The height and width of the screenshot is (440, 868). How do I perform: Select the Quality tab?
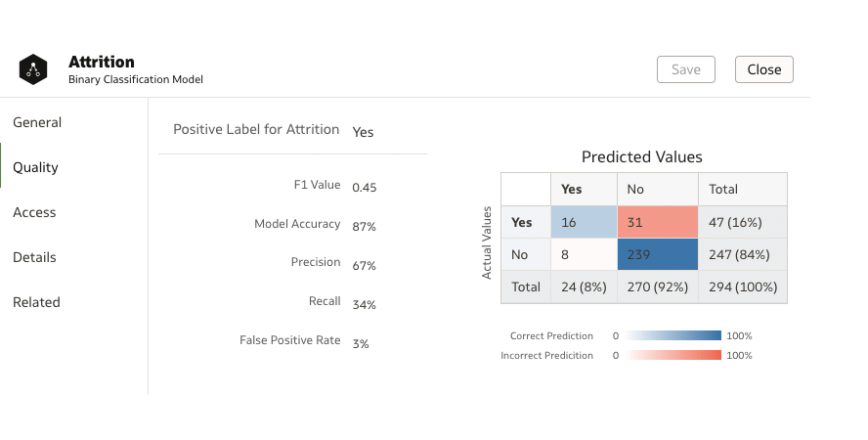36,167
